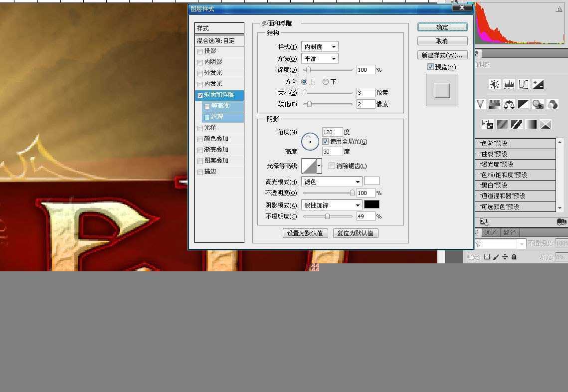Click the shadow 不透明度 slider handle
The image size is (568, 392).
coord(327,216)
